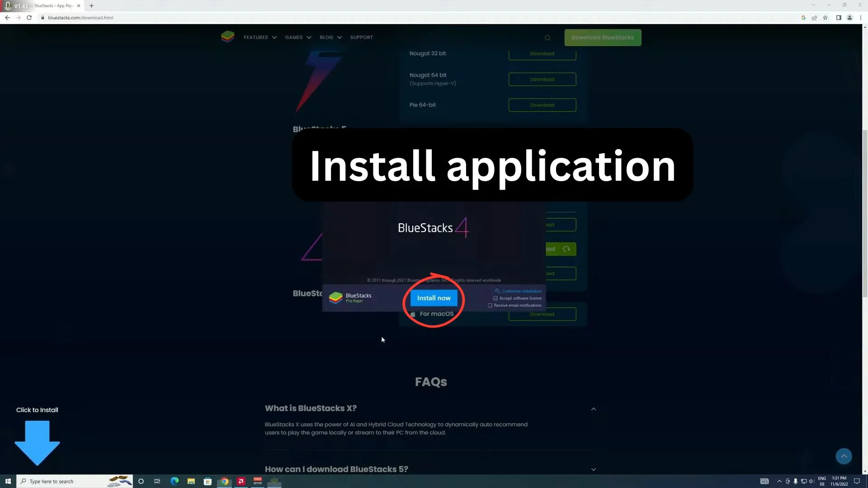Click the Nougat 32 bit Download button

(542, 54)
